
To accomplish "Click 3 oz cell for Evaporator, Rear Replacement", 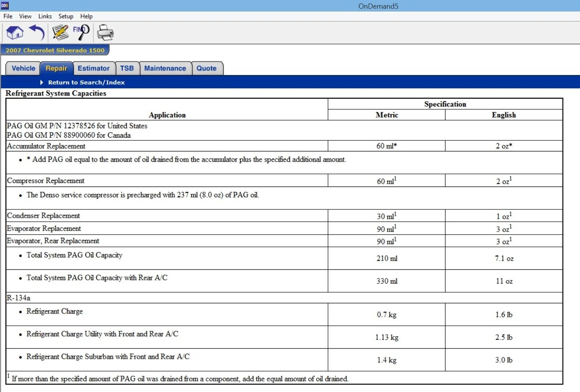I will point(504,241).
